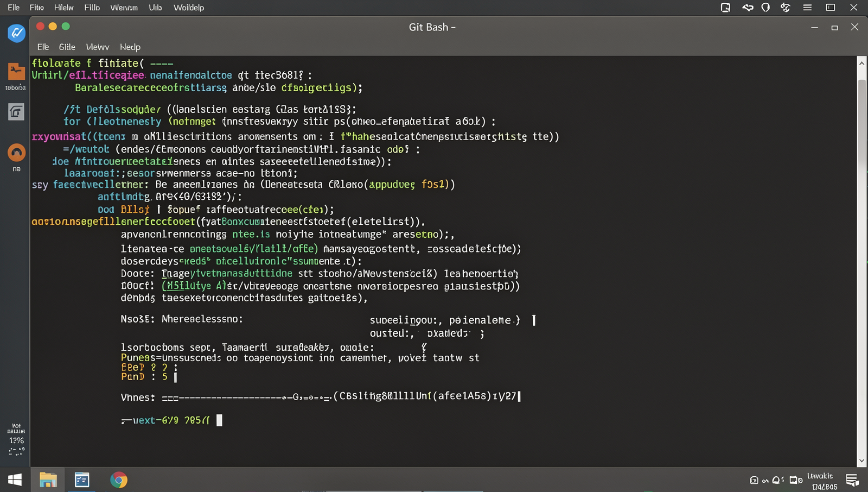
Task: Launch Google Chrome from taskbar
Action: pyautogui.click(x=119, y=480)
